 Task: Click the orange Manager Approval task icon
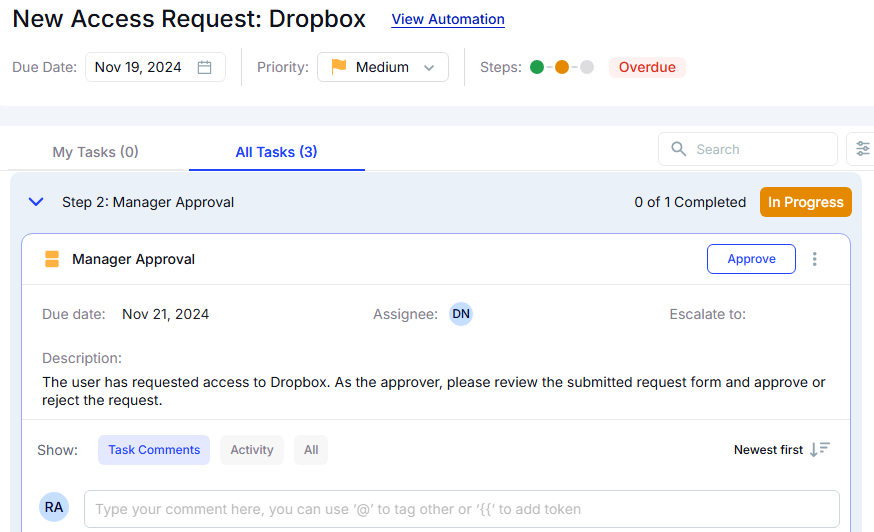[52, 259]
